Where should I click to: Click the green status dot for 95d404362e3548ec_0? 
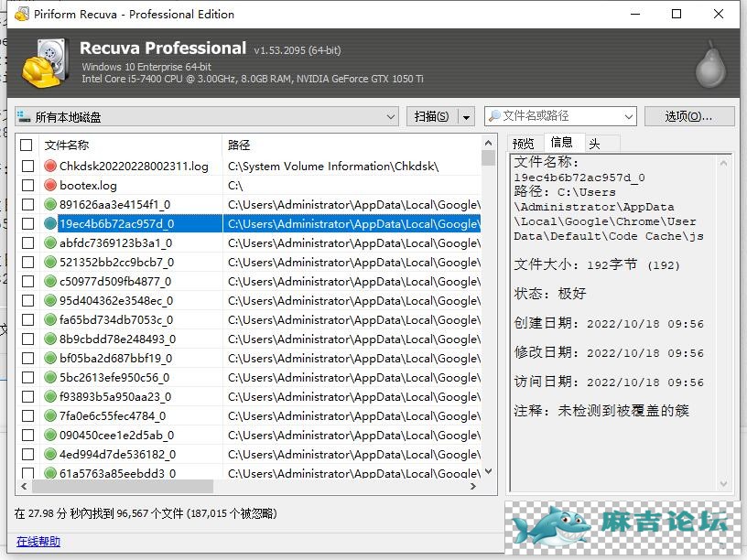pos(50,300)
